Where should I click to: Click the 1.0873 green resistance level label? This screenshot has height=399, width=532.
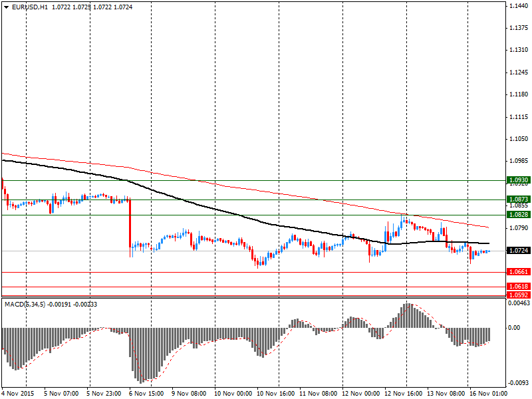pos(519,199)
